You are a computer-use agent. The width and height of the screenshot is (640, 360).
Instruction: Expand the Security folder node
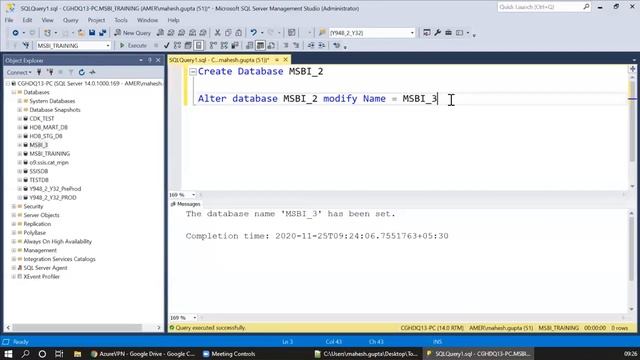pyautogui.click(x=13, y=206)
